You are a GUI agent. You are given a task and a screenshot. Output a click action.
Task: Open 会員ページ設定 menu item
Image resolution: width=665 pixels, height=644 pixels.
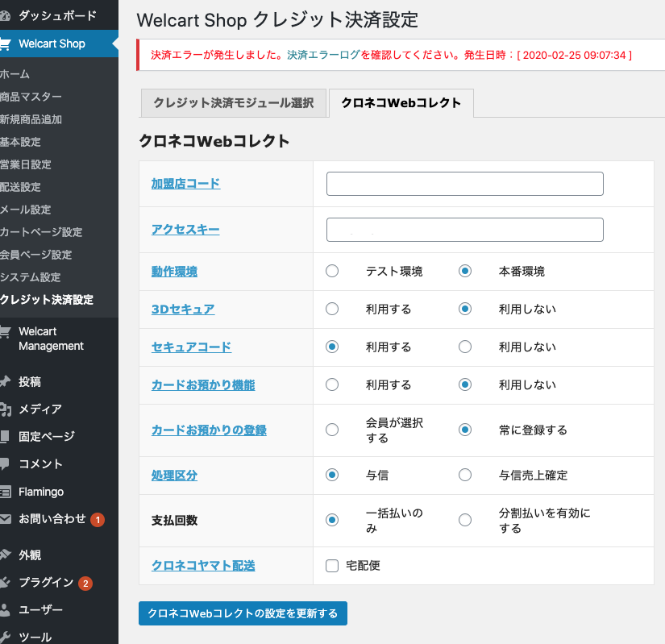[x=36, y=255]
